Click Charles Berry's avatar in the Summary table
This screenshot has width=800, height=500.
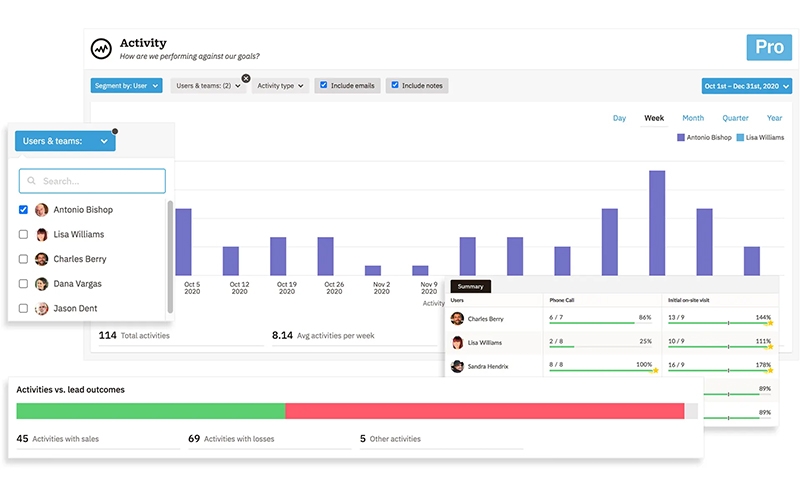[457, 319]
